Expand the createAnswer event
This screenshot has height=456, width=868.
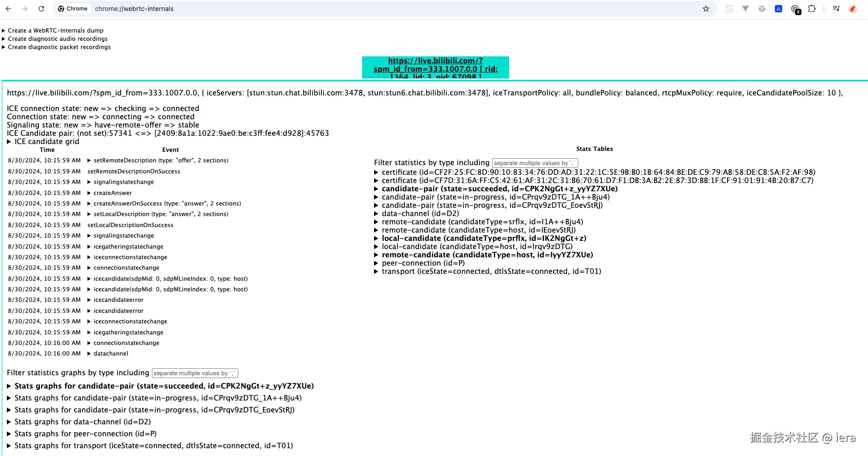pos(110,193)
